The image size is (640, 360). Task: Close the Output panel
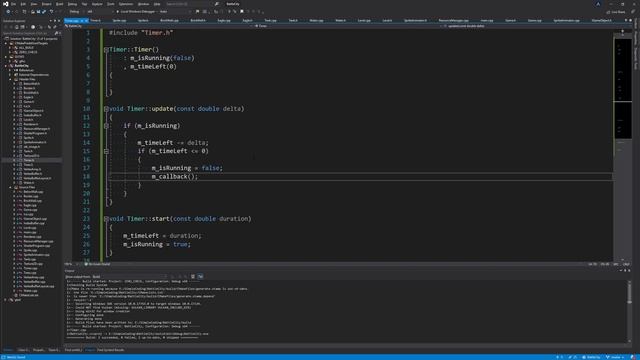coord(629,271)
